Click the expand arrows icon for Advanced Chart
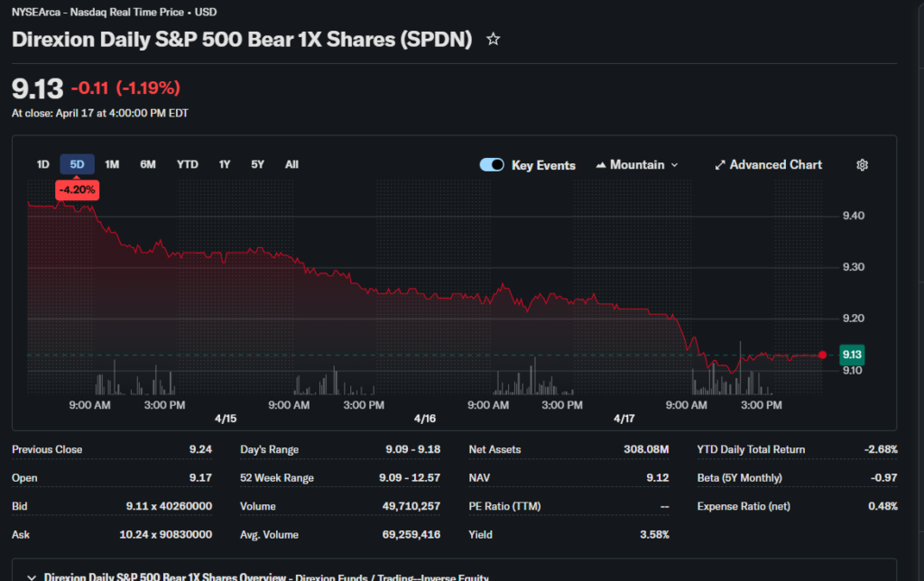The height and width of the screenshot is (581, 924). point(720,165)
